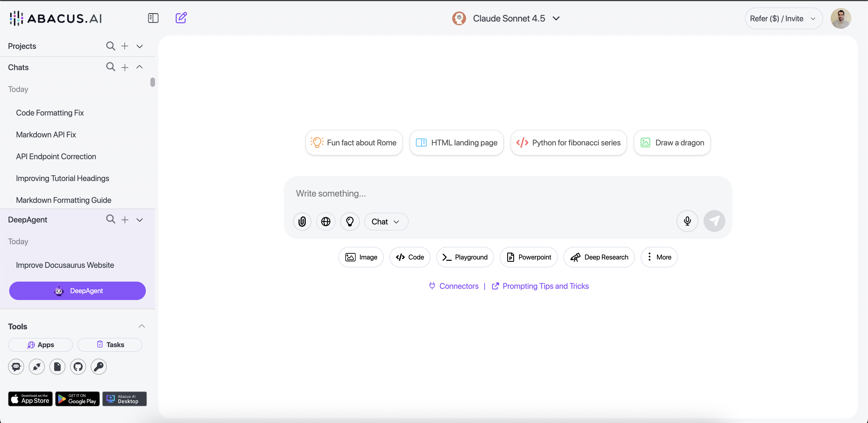Viewport: 868px width, 423px height.
Task: Send the message with the send arrow
Action: tap(715, 221)
